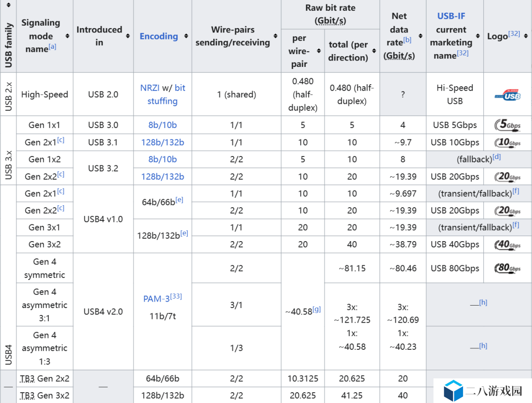Select the USB 2.0 cell

click(103, 94)
